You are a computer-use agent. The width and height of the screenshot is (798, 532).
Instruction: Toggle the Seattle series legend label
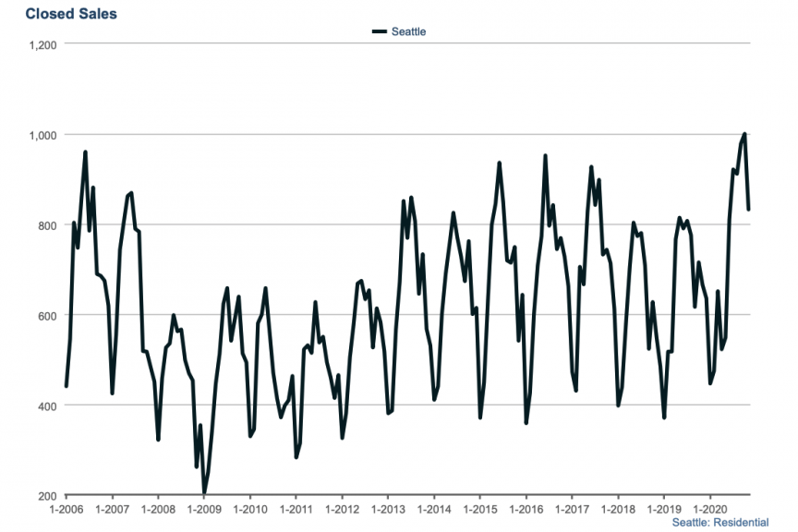[x=408, y=31]
